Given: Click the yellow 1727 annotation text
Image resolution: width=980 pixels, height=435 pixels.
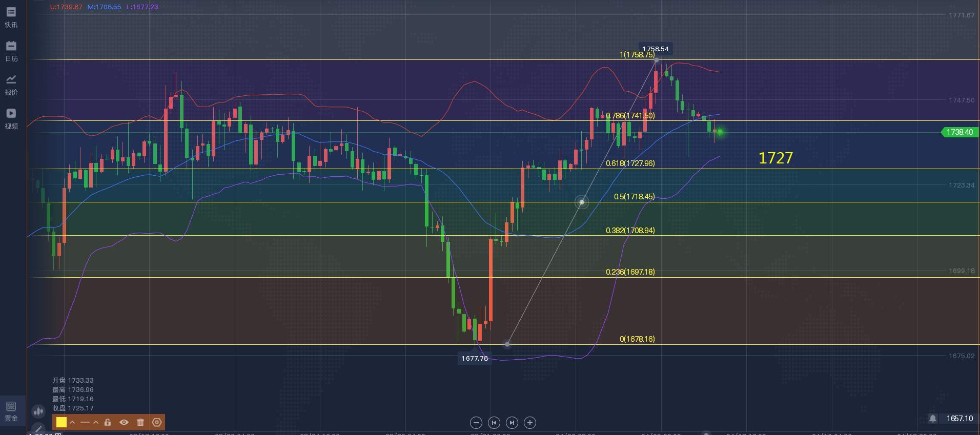Looking at the screenshot, I should pos(775,158).
